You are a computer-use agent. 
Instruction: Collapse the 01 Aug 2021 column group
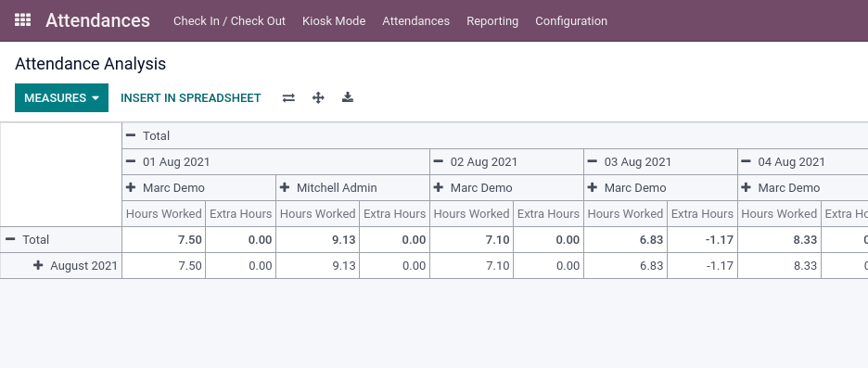click(131, 161)
